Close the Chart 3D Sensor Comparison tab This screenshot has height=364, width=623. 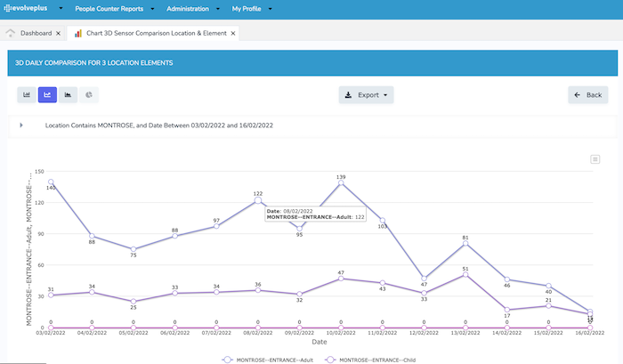(233, 34)
